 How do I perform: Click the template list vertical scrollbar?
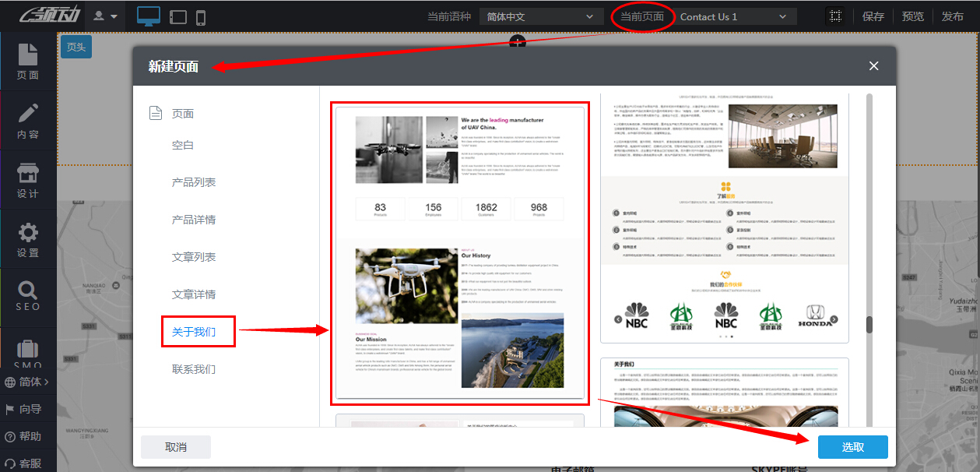tap(869, 325)
